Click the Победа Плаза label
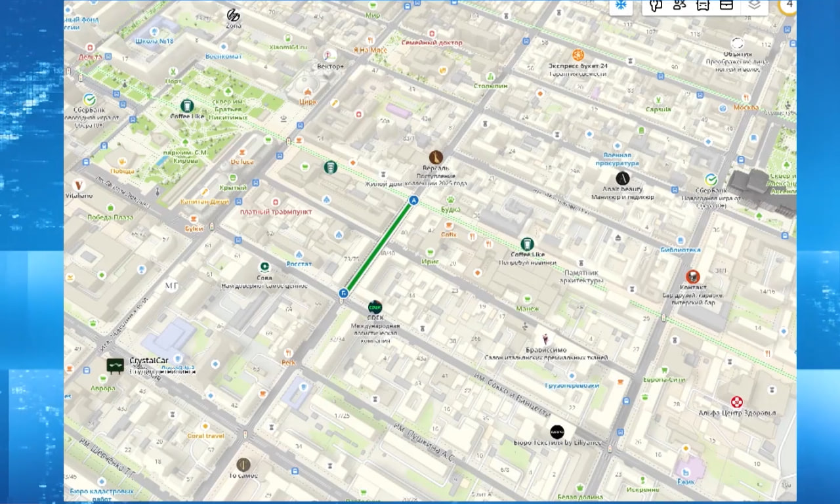The image size is (840, 504). tap(110, 217)
